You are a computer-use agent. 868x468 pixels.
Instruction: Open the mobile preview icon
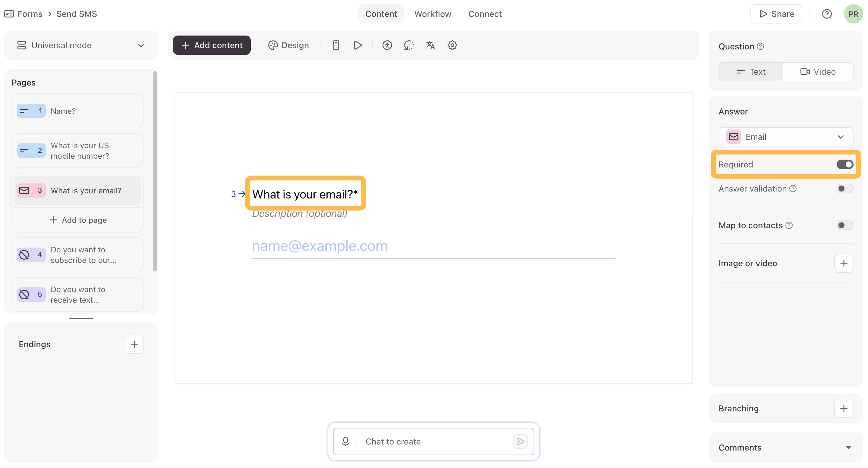336,45
